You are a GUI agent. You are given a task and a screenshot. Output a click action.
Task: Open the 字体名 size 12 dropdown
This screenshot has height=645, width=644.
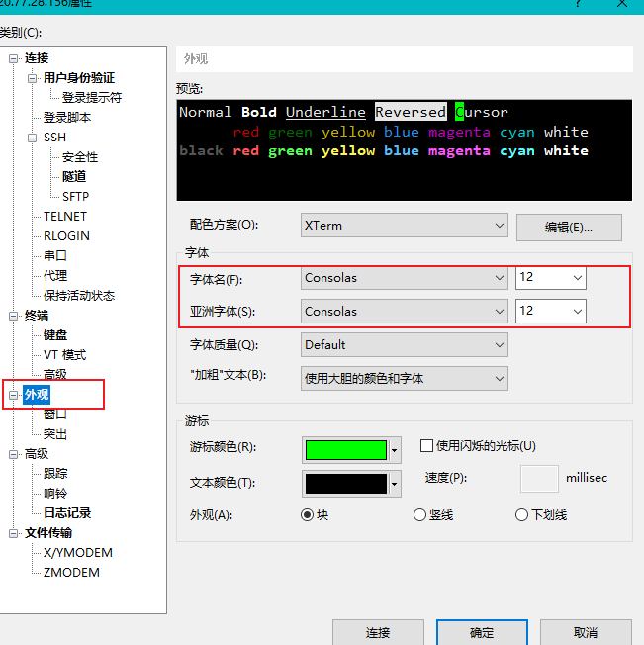point(551,278)
